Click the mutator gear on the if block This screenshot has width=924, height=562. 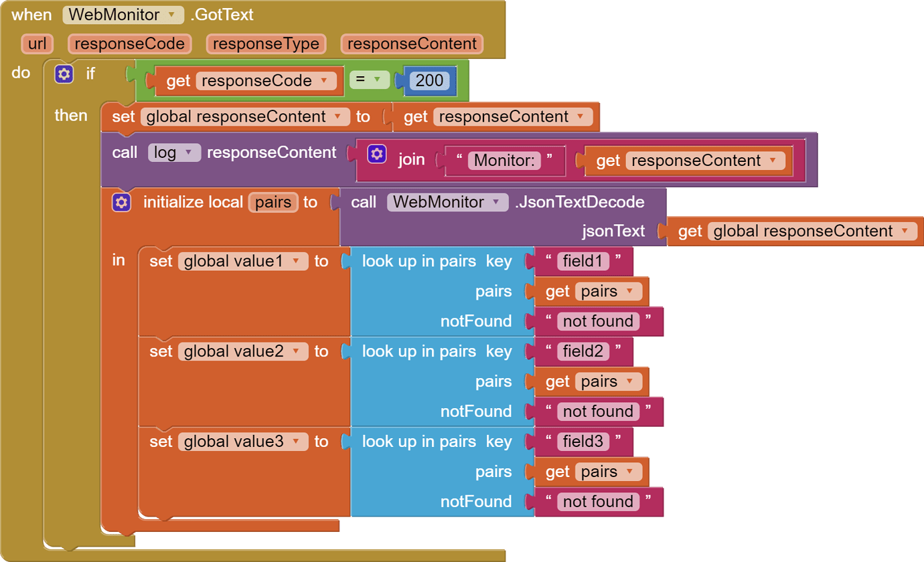[x=64, y=74]
